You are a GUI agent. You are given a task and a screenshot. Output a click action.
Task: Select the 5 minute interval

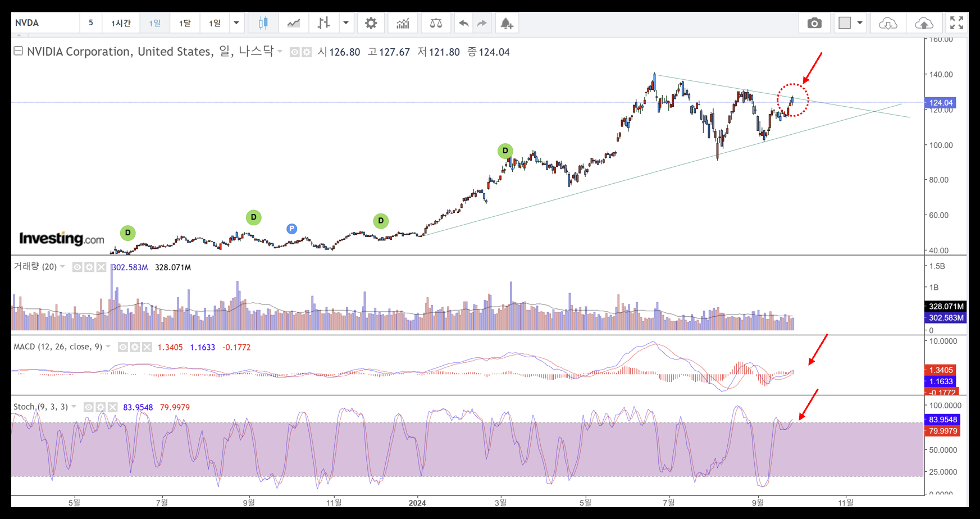coord(91,23)
